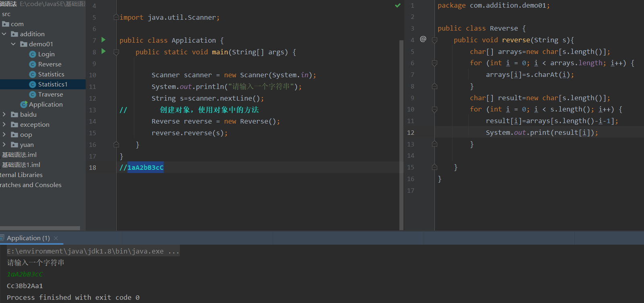The height and width of the screenshot is (303, 644).
Task: Click the 'Process finished with exit code 0' line
Action: pyautogui.click(x=73, y=298)
